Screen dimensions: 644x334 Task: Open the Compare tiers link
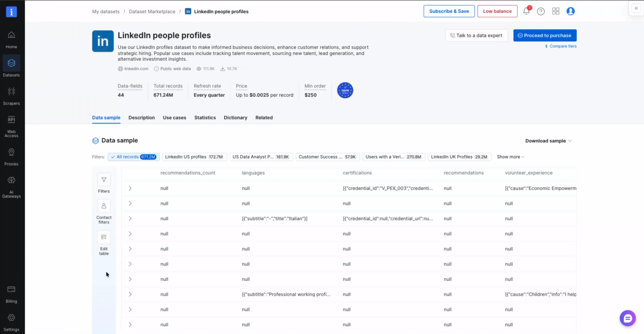coord(560,46)
